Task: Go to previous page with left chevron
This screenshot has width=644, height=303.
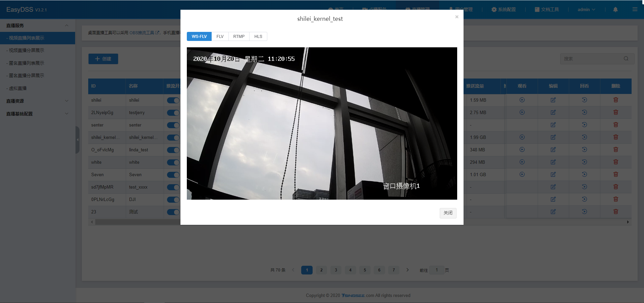Action: pyautogui.click(x=293, y=270)
